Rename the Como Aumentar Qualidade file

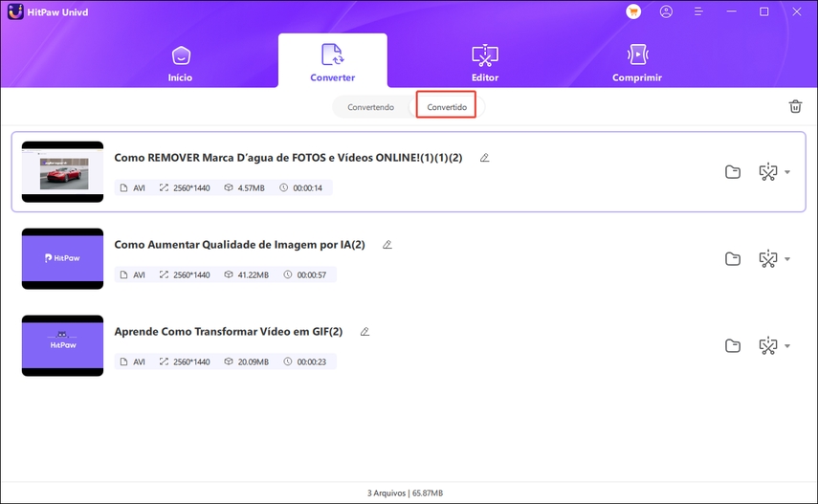pos(387,245)
